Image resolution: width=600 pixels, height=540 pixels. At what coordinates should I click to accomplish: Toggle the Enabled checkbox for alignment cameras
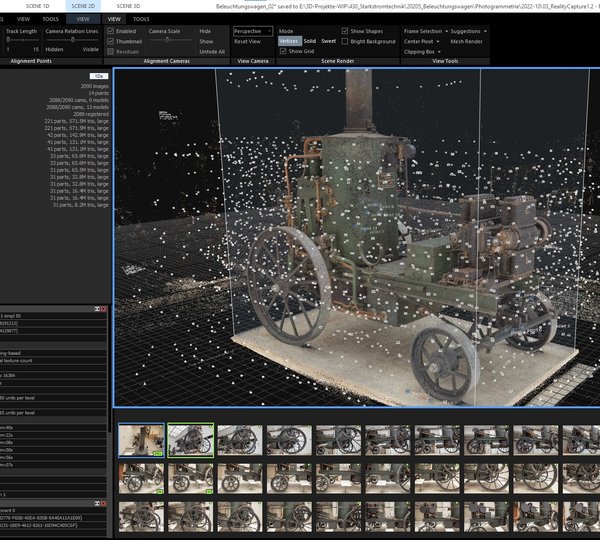[x=111, y=31]
